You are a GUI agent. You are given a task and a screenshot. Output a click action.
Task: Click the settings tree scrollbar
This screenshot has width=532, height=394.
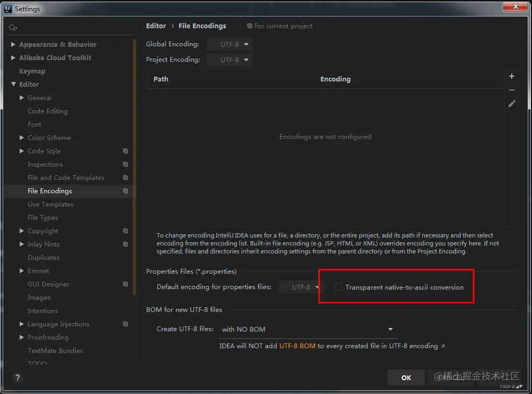(x=134, y=168)
